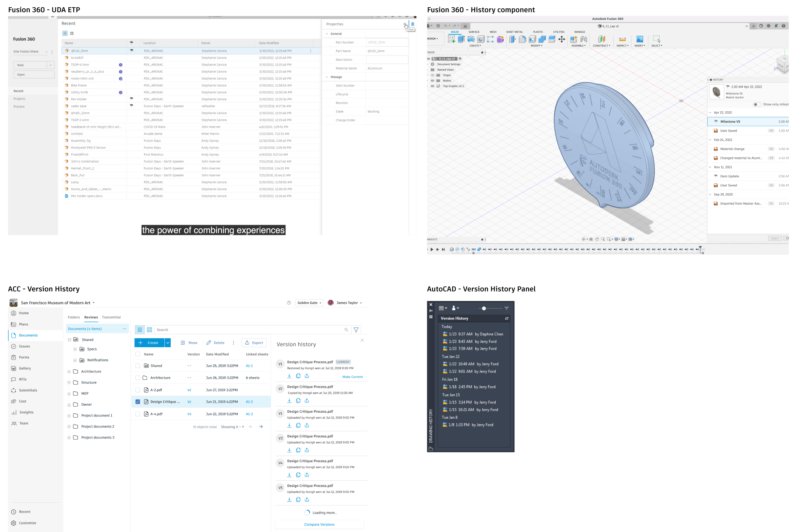The width and height of the screenshot is (809, 532).
Task: Collapse the Apr 22, 2022 history group
Action: [710, 112]
